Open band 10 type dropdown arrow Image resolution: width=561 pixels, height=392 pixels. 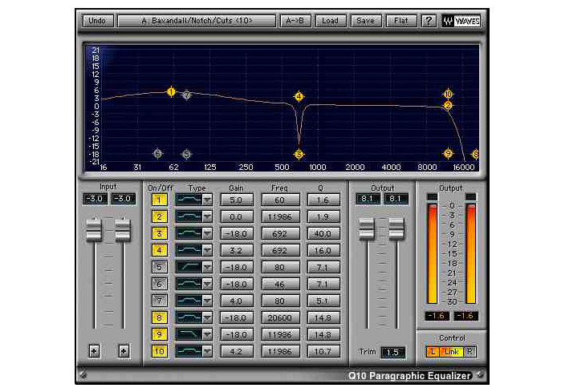(x=207, y=351)
